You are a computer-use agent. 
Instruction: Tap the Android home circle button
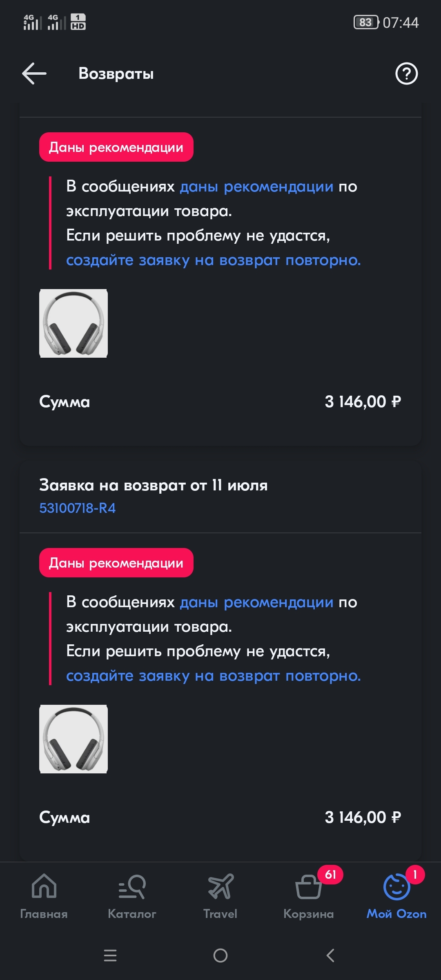tap(220, 955)
